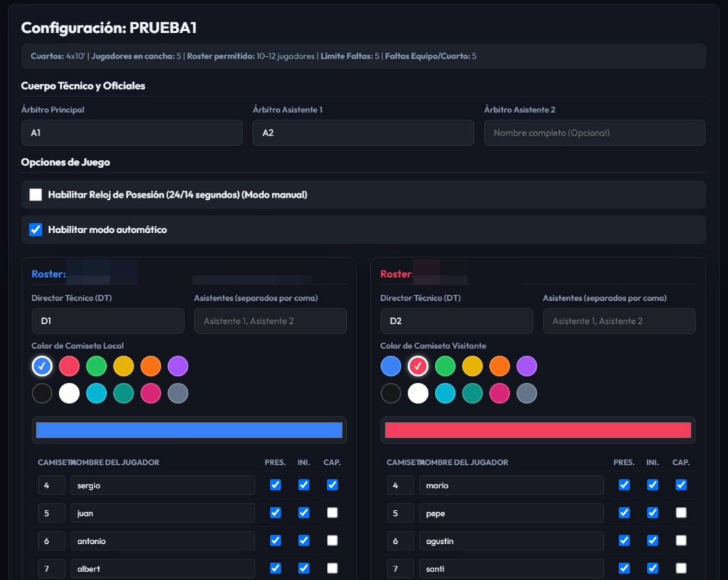Edit local jersey number 7 field
728x580 pixels.
tap(52, 568)
